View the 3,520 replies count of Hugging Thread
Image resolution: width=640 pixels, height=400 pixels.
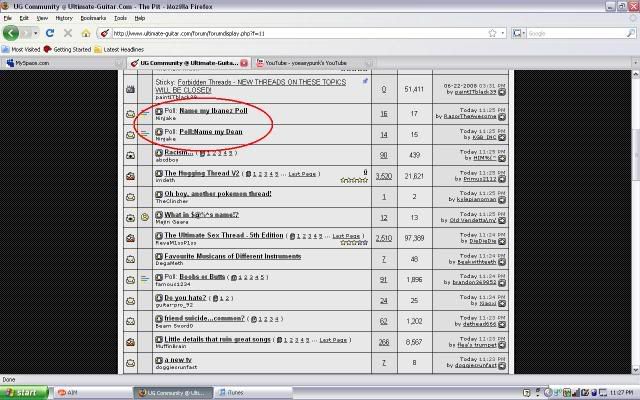(x=384, y=176)
